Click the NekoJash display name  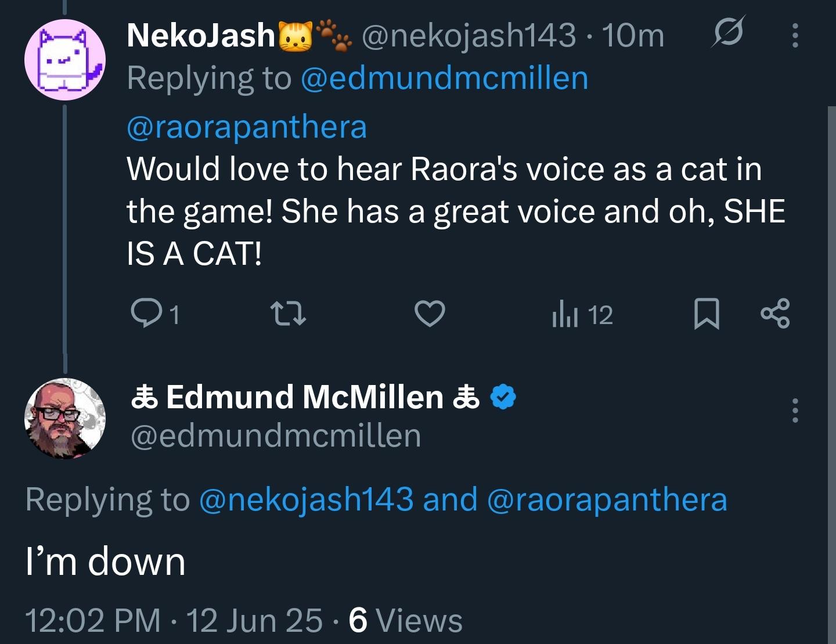coord(200,35)
